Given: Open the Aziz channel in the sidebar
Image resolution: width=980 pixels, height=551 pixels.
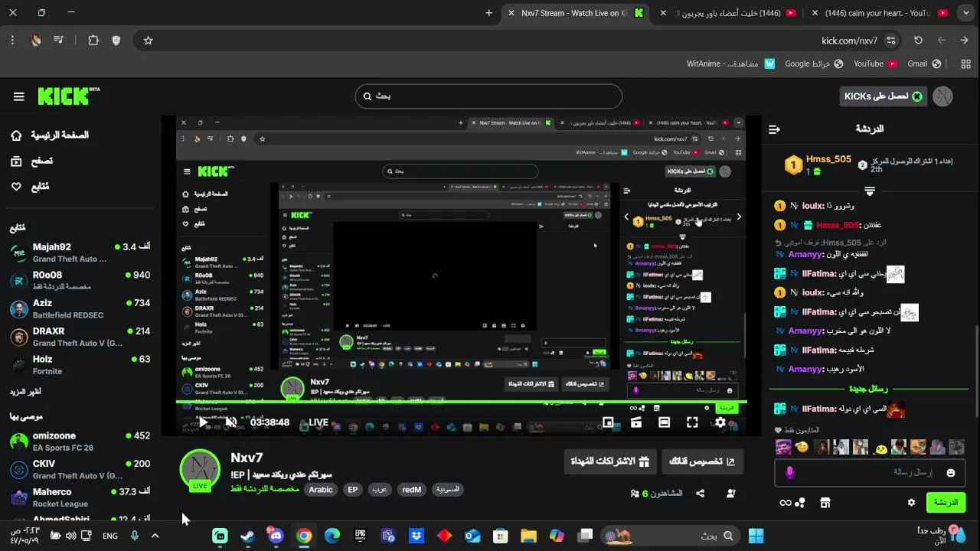Looking at the screenshot, I should pyautogui.click(x=80, y=308).
